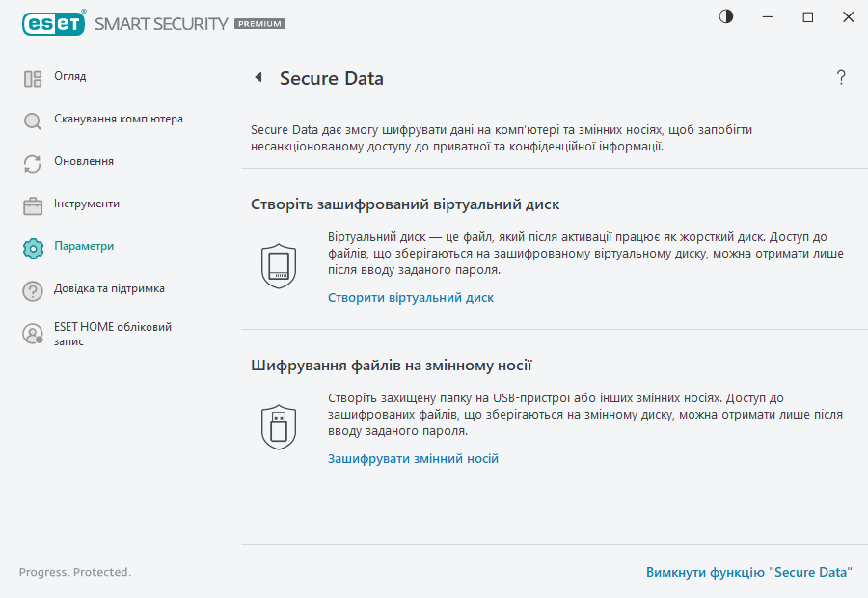Viewport: 868px width, 598px height.
Task: Select the Параметри gear icon
Action: (x=32, y=247)
